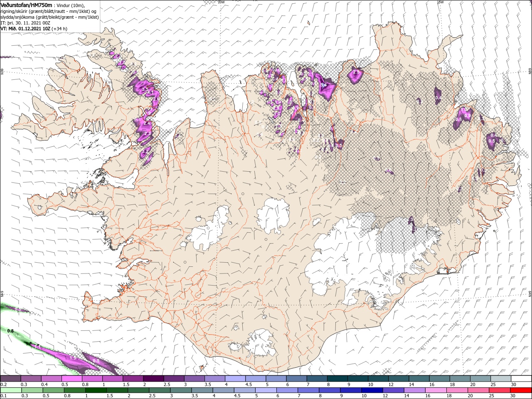This screenshot has width=532, height=399.
Task: Click the dark teal 8 swatch, upper legend
Action: click(337, 379)
